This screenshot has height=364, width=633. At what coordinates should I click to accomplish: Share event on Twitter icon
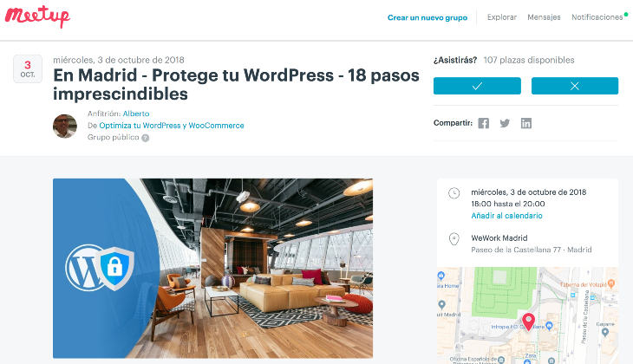coord(505,123)
